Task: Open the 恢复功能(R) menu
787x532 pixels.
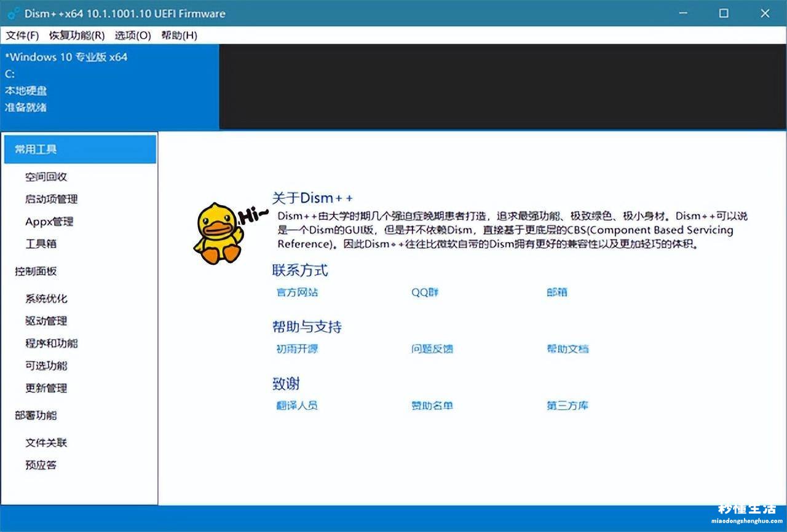Action: coord(77,35)
